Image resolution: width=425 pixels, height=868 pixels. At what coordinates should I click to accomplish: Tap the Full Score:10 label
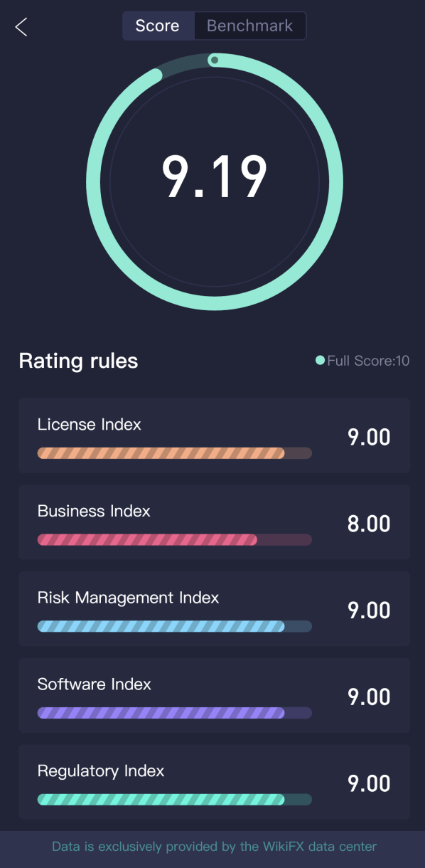[368, 361]
